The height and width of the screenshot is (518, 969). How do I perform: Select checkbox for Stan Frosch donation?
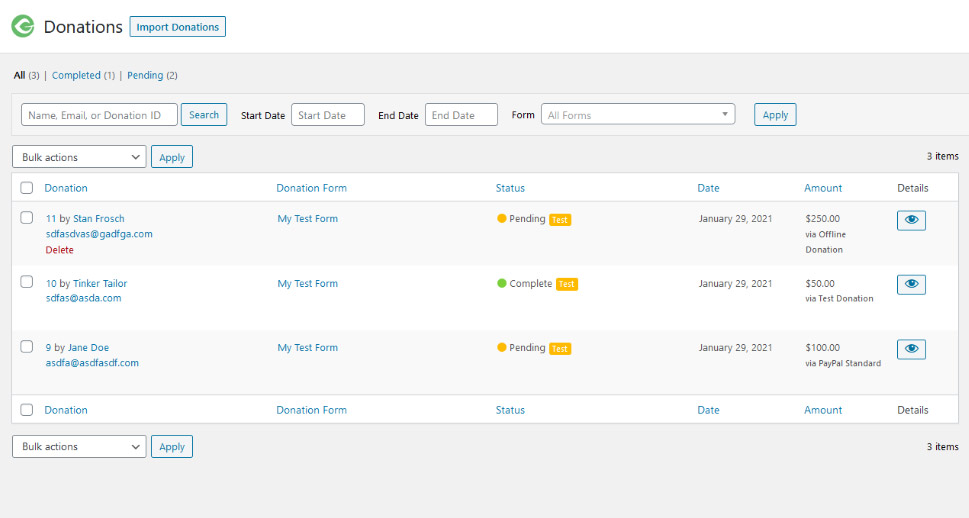point(27,217)
